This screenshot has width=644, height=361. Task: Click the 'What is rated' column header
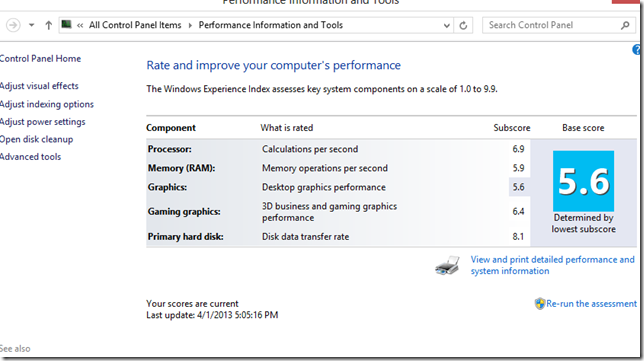(287, 128)
